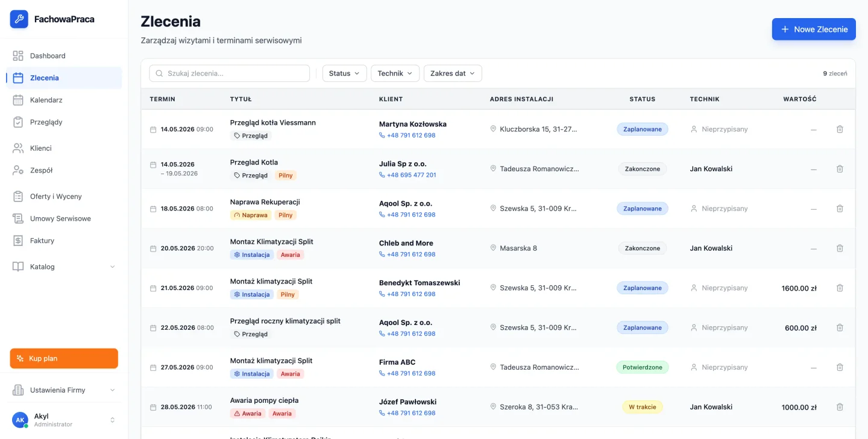Screen dimensions: 868x439
Task: Click the Szukaj zlecenia search field
Action: [x=230, y=74]
